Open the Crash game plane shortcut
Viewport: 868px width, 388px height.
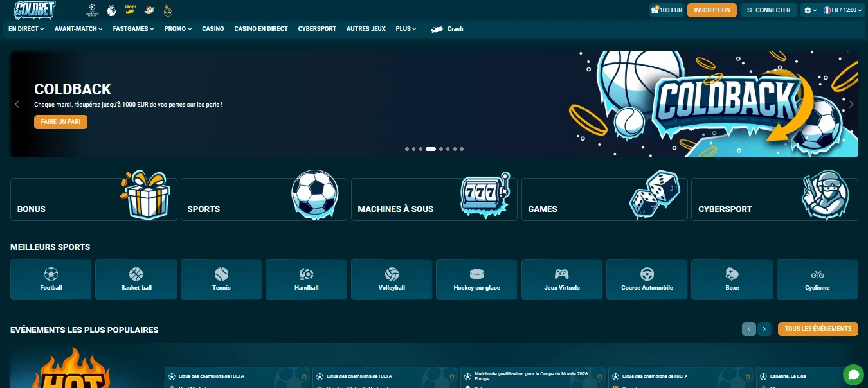click(447, 29)
